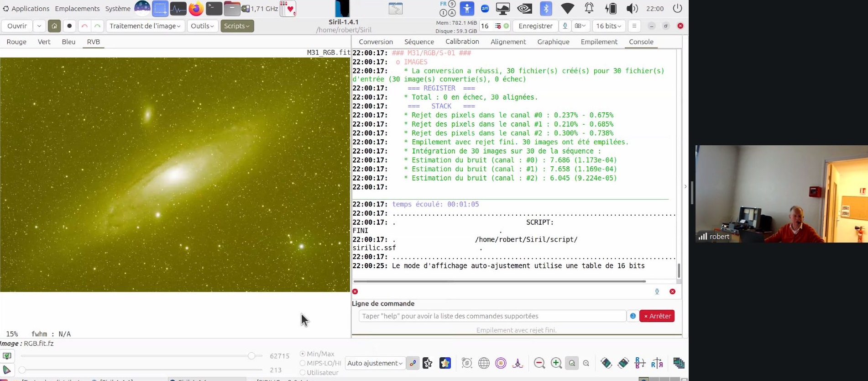Image resolution: width=868 pixels, height=381 pixels.
Task: Select the Rouge channel tab
Action: [x=16, y=42]
